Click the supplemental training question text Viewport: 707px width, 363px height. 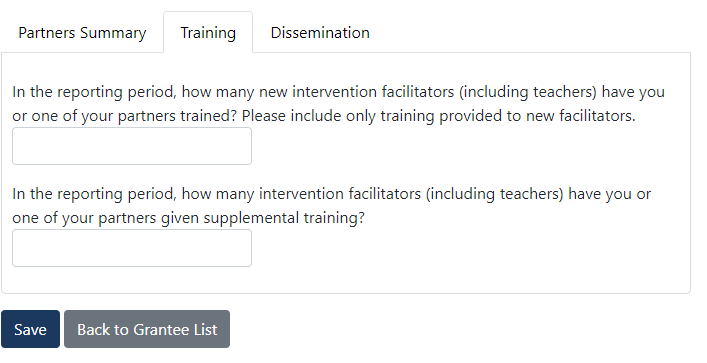(x=331, y=206)
